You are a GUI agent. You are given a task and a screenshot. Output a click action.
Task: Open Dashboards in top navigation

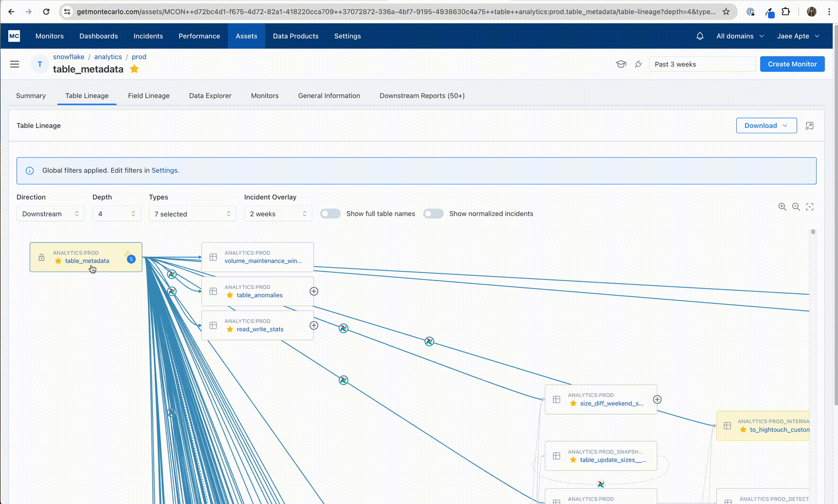click(99, 36)
